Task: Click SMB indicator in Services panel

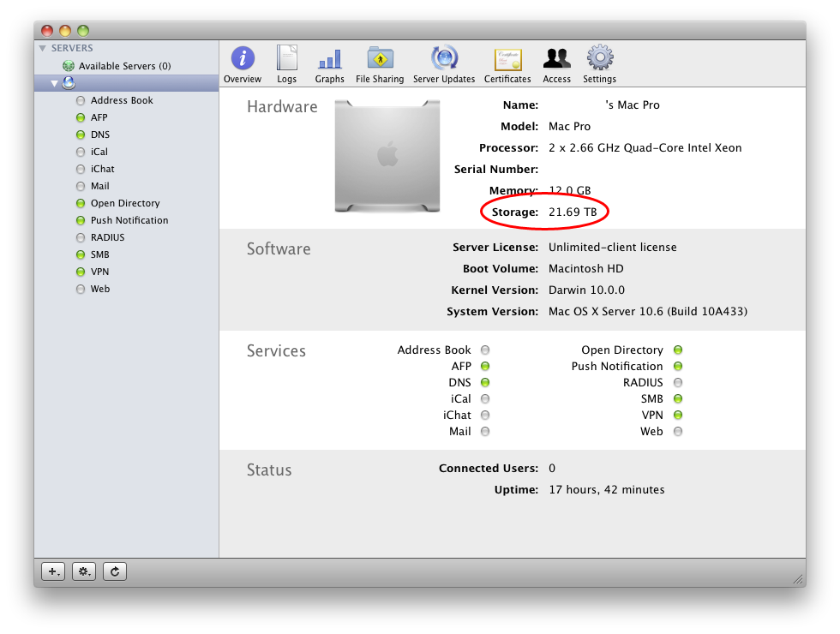Action: [x=678, y=399]
